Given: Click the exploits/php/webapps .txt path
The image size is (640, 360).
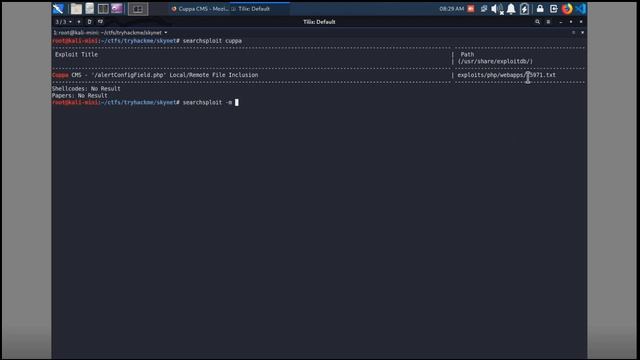Looking at the screenshot, I should pyautogui.click(x=507, y=75).
